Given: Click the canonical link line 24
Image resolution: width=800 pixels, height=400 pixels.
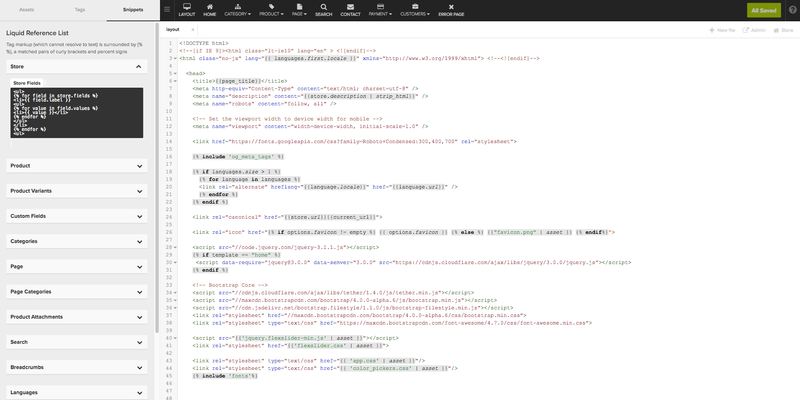Looking at the screenshot, I should (x=287, y=217).
